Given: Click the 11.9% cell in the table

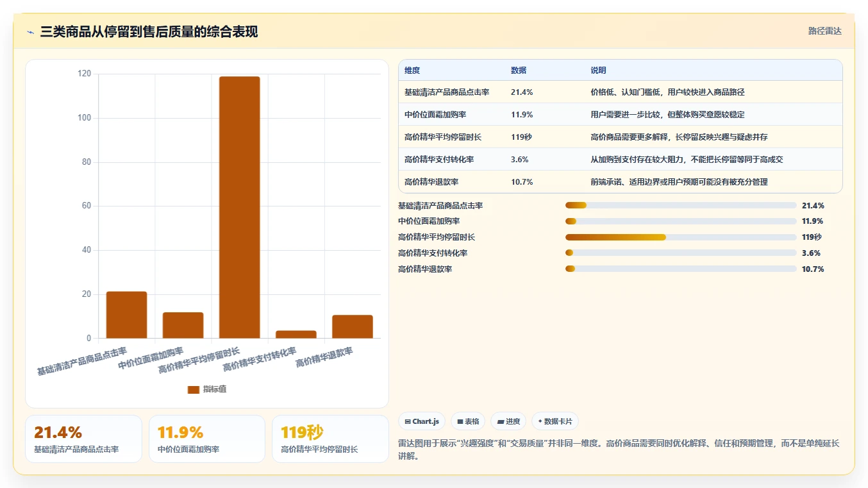Looking at the screenshot, I should pos(522,115).
